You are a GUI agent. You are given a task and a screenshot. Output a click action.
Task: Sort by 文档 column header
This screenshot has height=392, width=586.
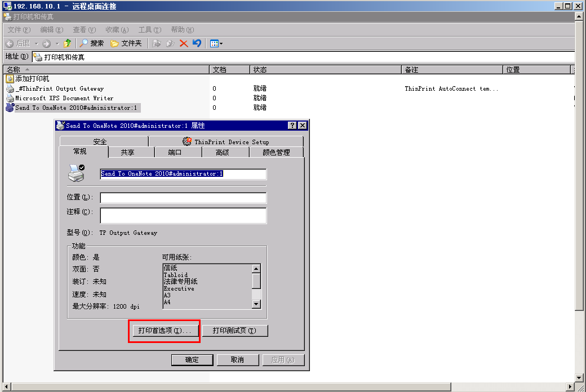pyautogui.click(x=229, y=70)
